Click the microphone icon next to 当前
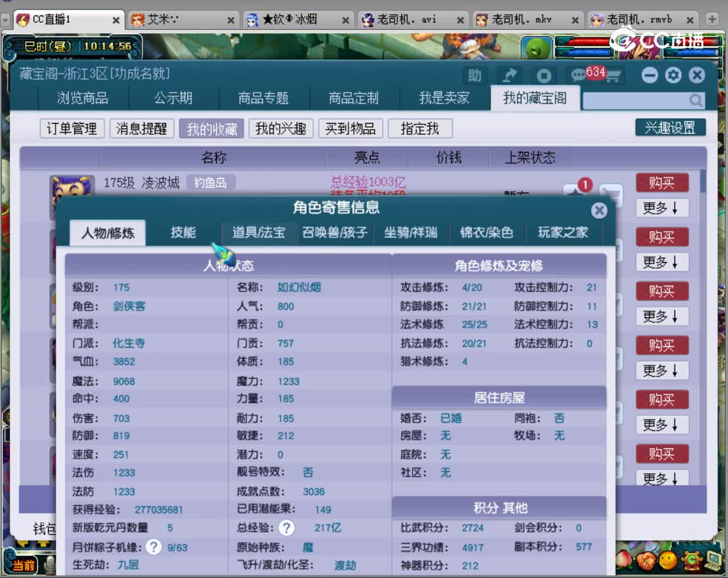The width and height of the screenshot is (728, 578). coord(50,564)
